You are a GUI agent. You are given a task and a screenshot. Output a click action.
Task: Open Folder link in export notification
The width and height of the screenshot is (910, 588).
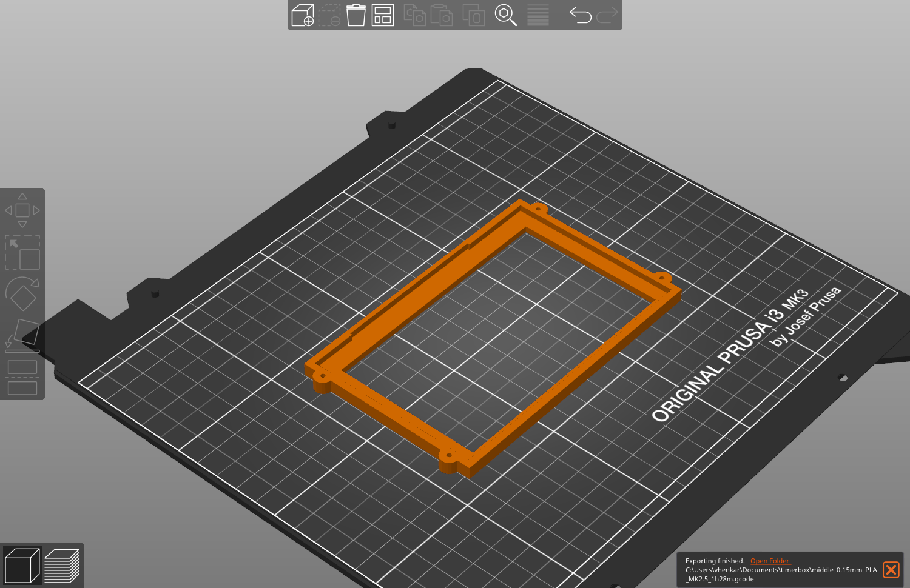[770, 561]
